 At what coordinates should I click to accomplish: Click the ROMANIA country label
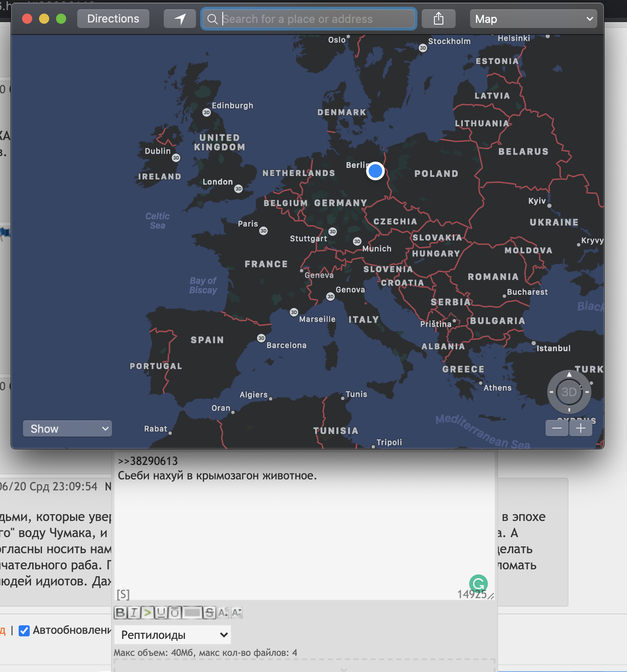[493, 277]
